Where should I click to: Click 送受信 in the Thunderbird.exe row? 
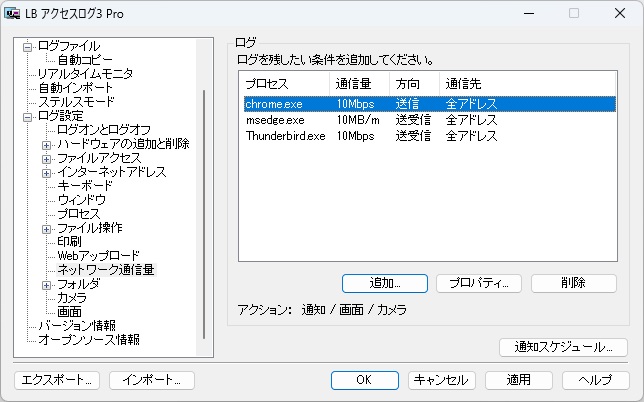coord(413,136)
